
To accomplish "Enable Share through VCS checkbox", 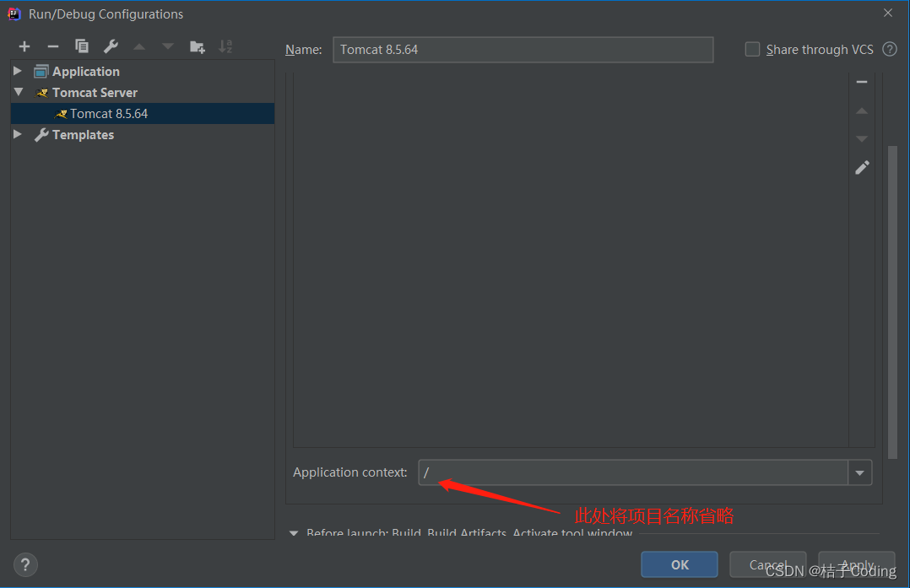I will tap(752, 49).
